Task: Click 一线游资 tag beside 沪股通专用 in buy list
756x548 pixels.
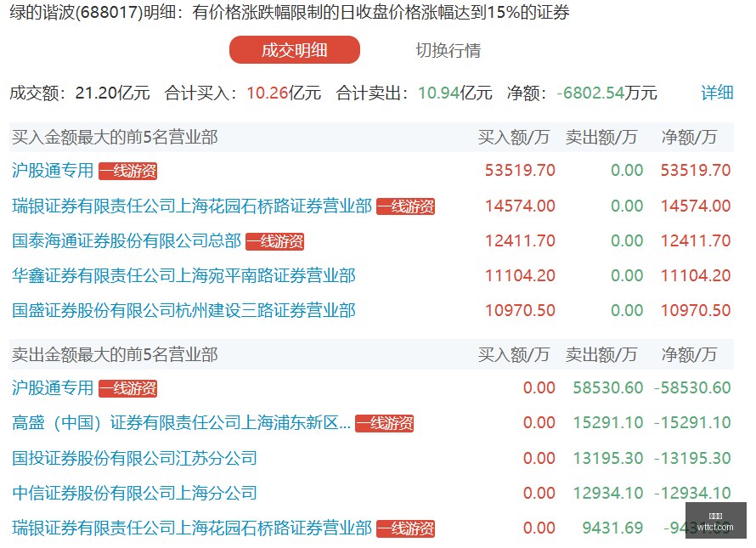Action: (127, 171)
